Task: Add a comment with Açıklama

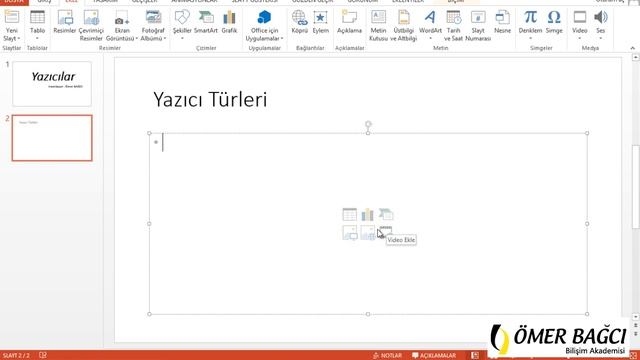Action: tap(349, 22)
